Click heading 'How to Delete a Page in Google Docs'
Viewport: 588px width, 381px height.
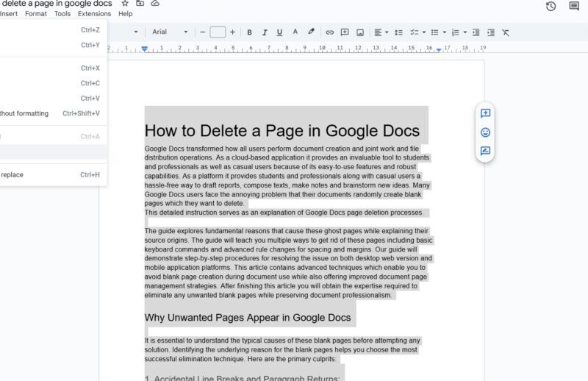pos(282,131)
